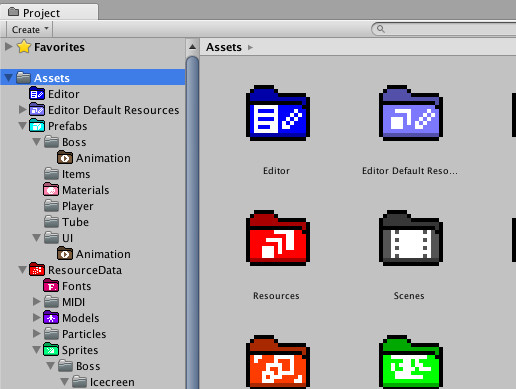
Task: Collapse the UI folder
Action: pyautogui.click(x=37, y=238)
